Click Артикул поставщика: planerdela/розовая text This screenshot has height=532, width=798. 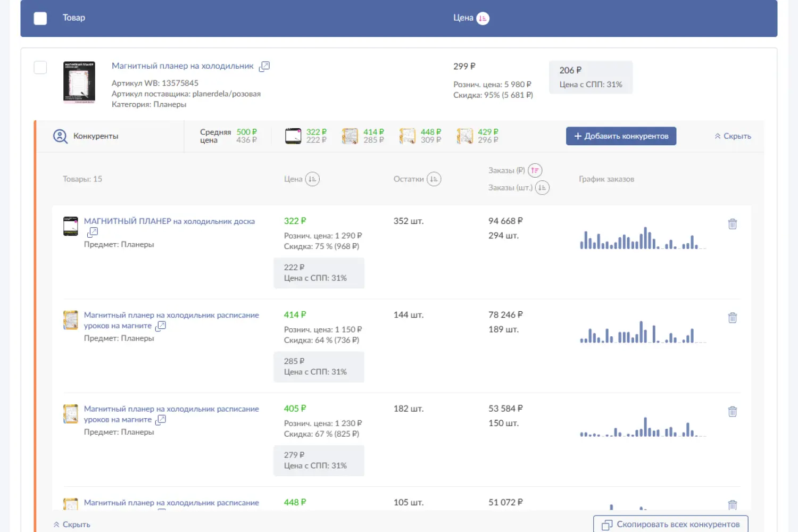click(x=186, y=94)
